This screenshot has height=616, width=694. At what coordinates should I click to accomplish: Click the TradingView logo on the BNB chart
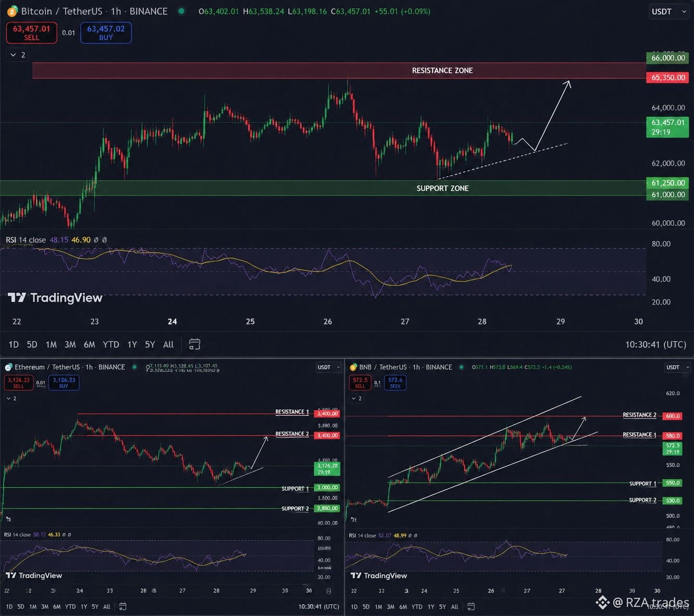379,575
